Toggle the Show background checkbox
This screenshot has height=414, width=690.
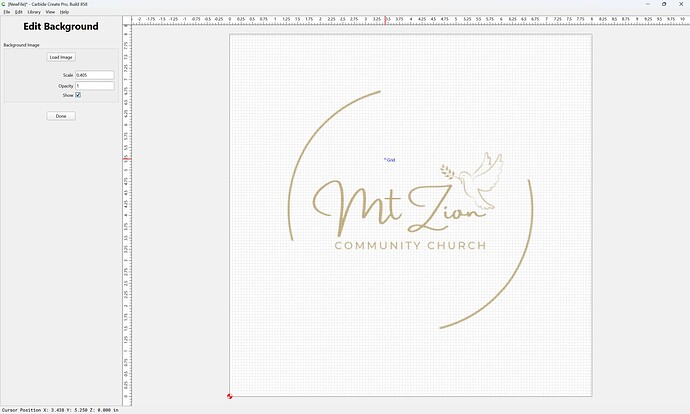78,95
